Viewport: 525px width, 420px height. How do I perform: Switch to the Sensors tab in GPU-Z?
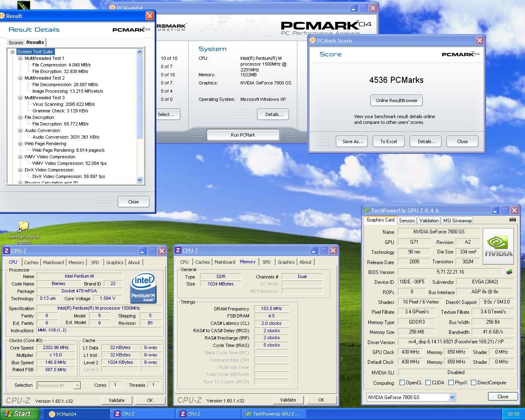click(x=407, y=221)
